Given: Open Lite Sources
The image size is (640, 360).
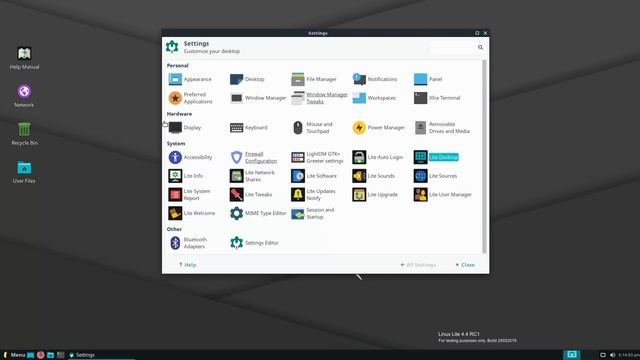Looking at the screenshot, I should point(435,176).
